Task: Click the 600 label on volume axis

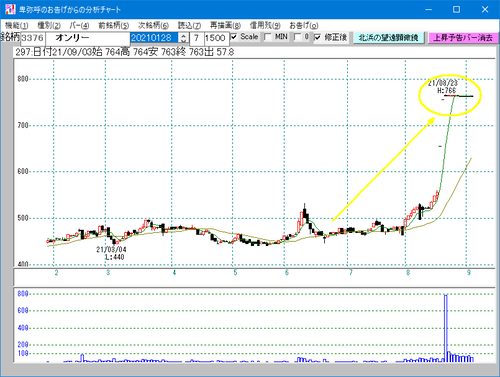Action: click(x=23, y=311)
